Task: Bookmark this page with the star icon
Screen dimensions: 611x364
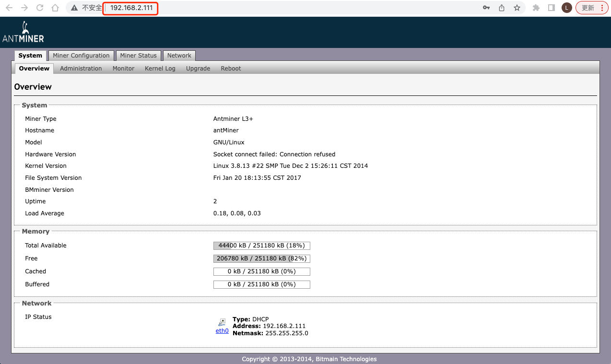Action: [517, 8]
